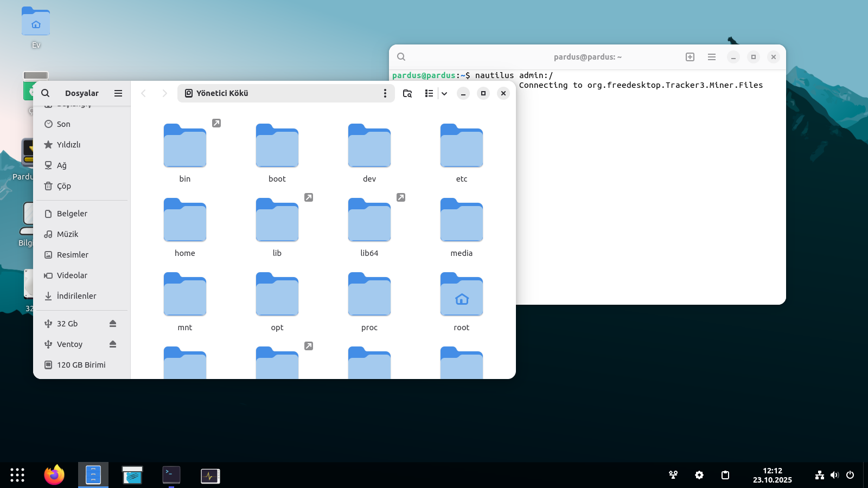Select the etc folder
Viewport: 868px width, 488px height.
462,152
